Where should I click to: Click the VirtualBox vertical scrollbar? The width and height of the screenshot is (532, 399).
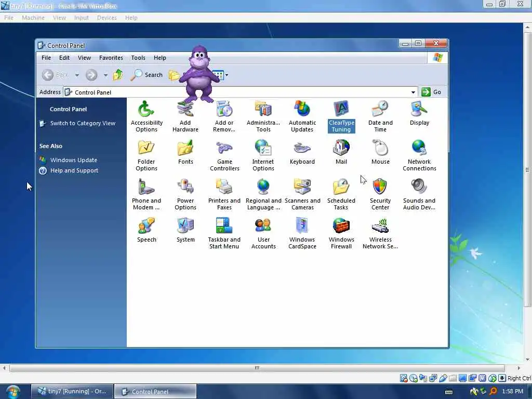tap(527, 170)
